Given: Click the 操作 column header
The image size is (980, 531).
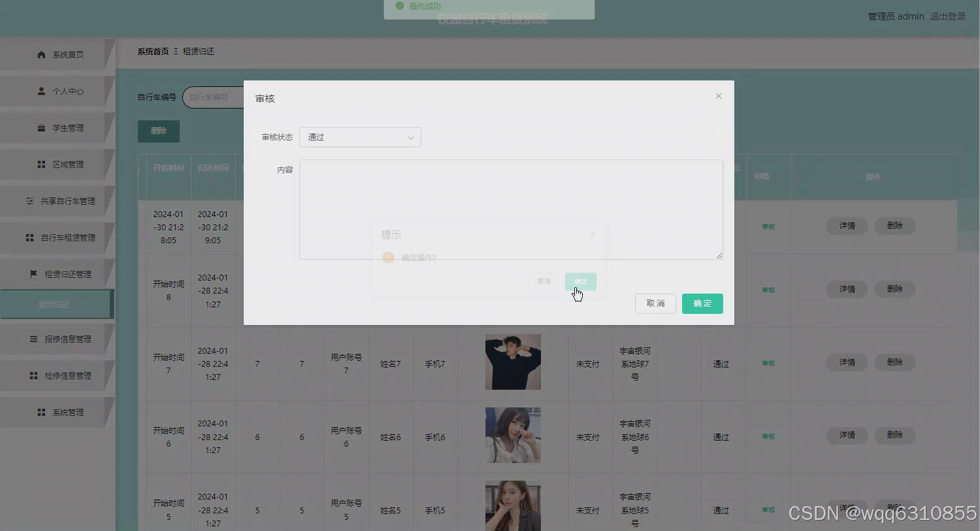Looking at the screenshot, I should [x=874, y=177].
